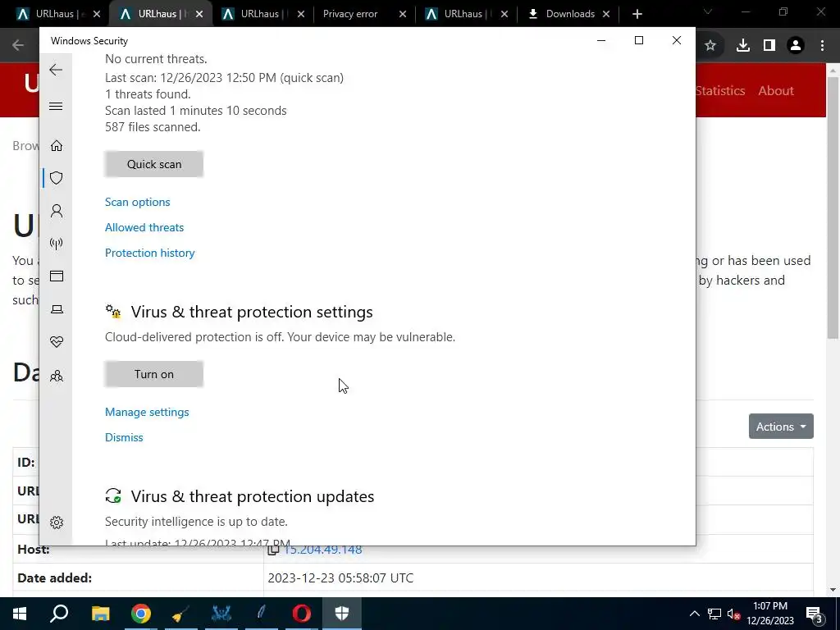The width and height of the screenshot is (840, 630).
Task: Open Account protection in sidebar
Action: click(57, 211)
